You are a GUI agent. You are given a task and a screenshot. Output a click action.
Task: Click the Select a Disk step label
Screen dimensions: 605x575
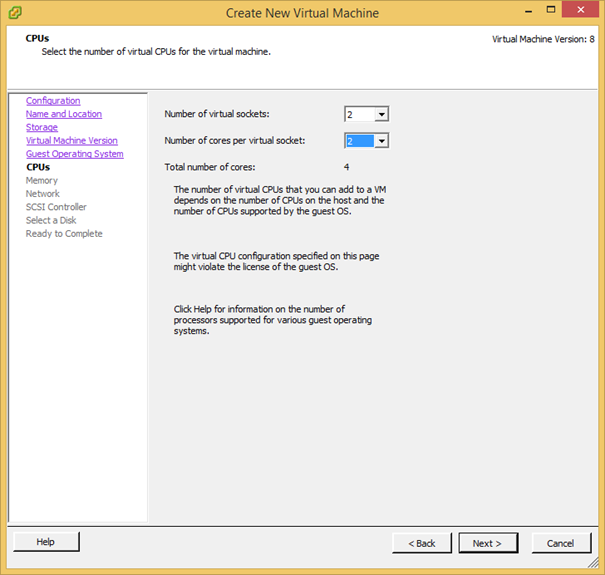[51, 220]
